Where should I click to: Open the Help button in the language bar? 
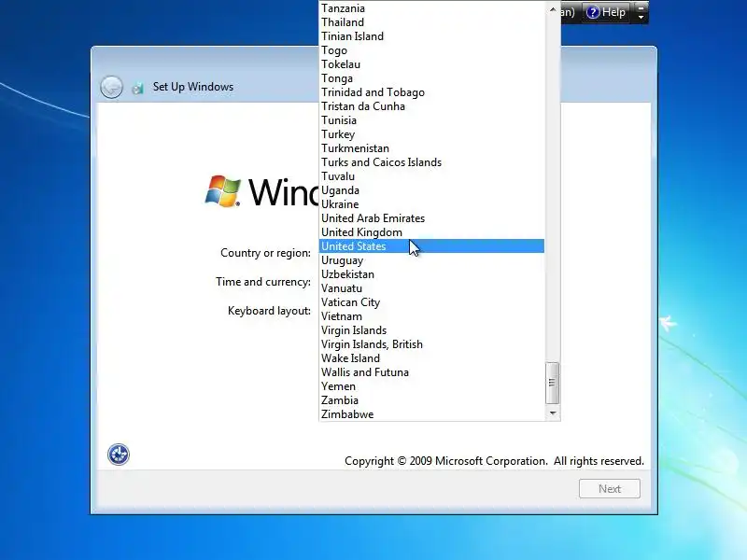pos(606,12)
